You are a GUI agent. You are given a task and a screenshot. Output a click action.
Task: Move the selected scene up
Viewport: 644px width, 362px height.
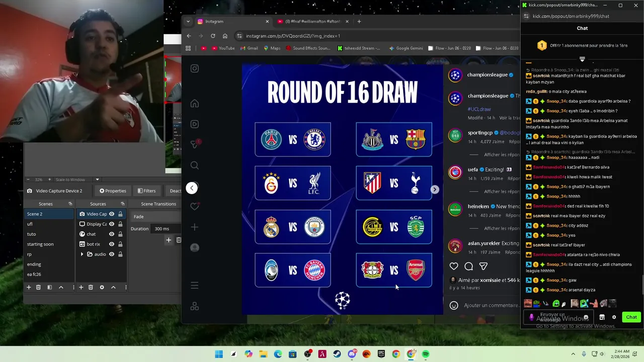[x=61, y=287]
